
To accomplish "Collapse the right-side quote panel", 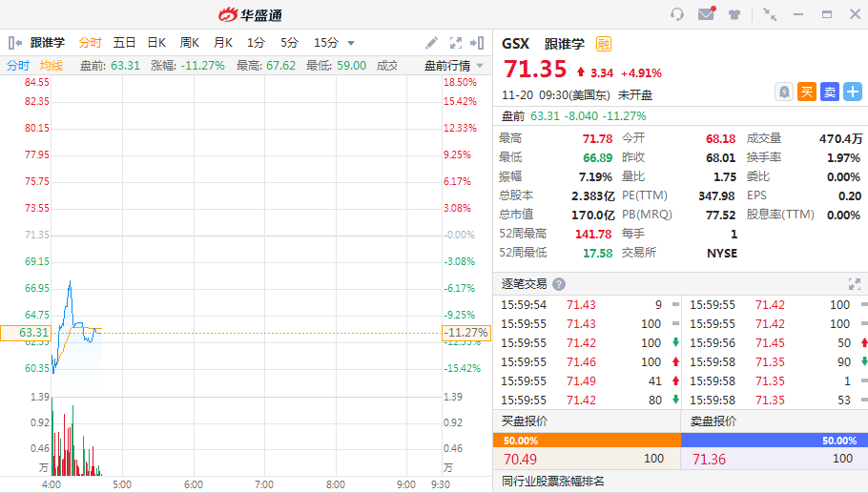I will click(x=479, y=43).
